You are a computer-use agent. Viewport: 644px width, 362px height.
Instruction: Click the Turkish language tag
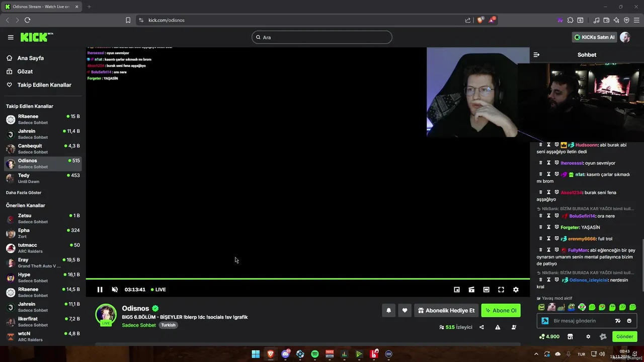(168, 325)
